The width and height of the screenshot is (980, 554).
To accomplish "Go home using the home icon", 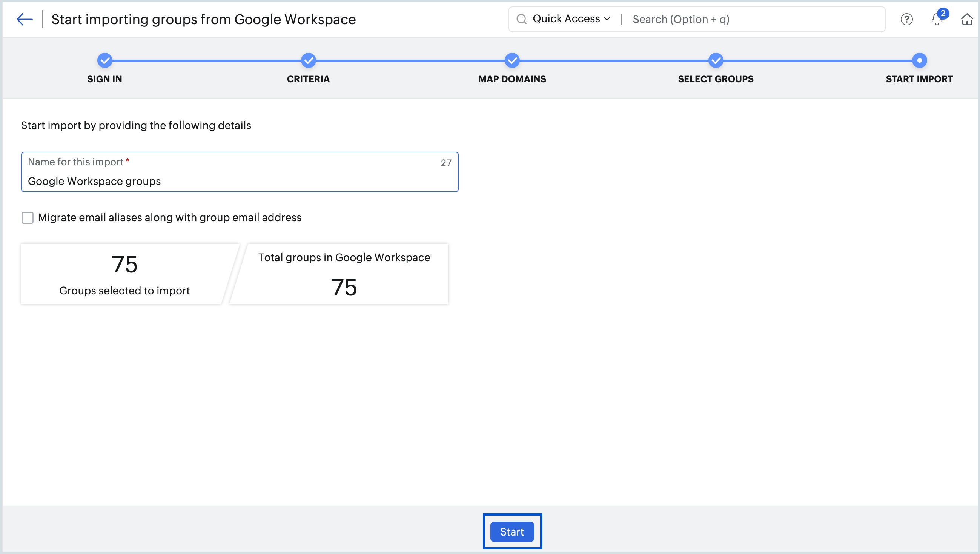I will click(x=967, y=19).
